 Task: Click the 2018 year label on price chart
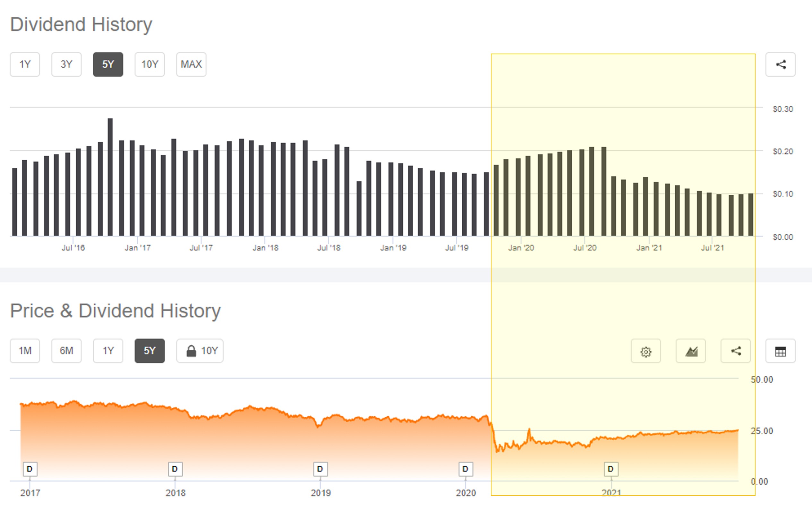pos(175,493)
